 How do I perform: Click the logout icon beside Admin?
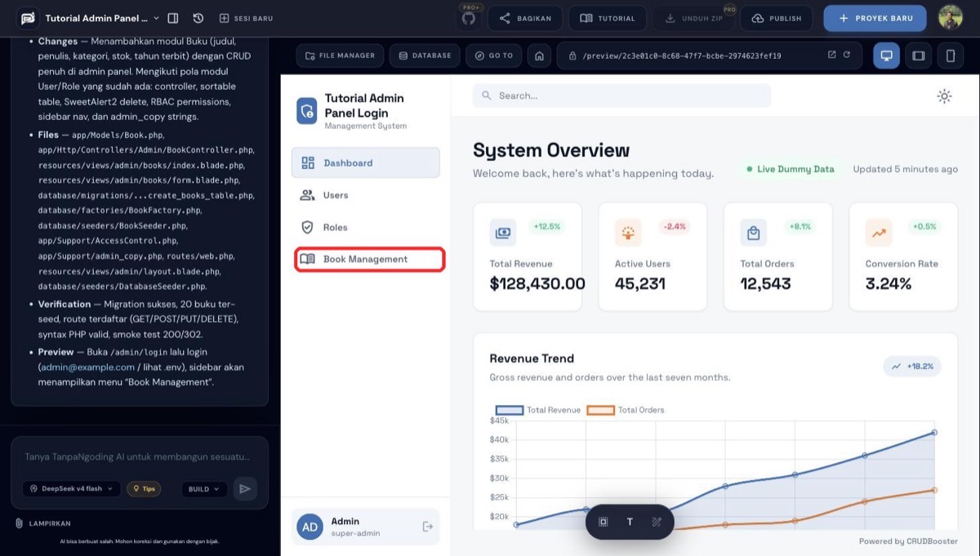(427, 527)
